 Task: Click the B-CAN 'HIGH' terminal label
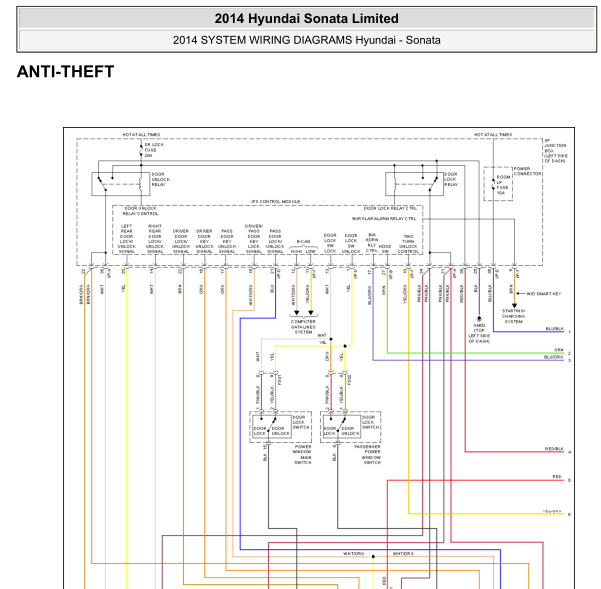coord(296,251)
